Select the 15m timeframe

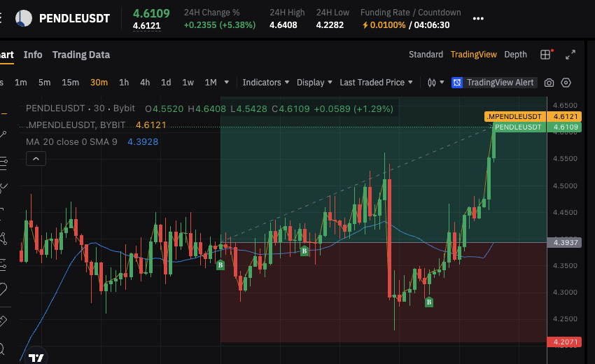pyautogui.click(x=70, y=83)
